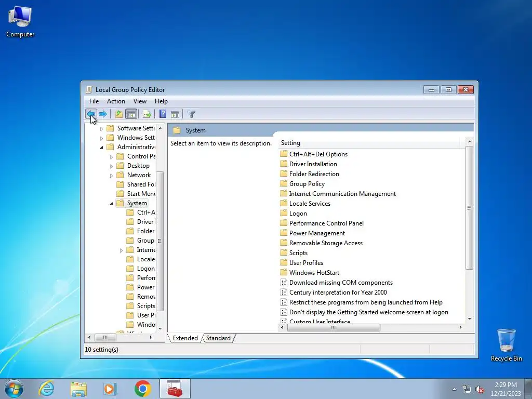Open Power Management folder in list

click(312, 233)
